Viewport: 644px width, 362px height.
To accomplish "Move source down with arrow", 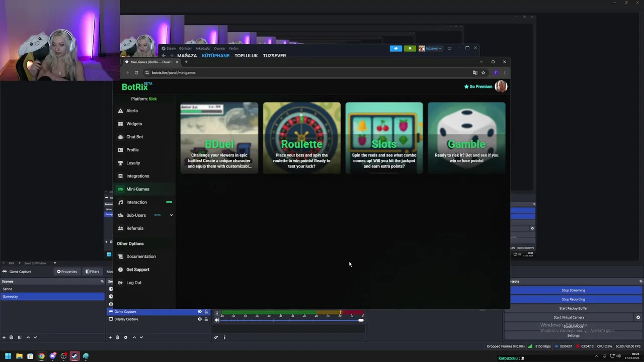I will [x=141, y=337].
